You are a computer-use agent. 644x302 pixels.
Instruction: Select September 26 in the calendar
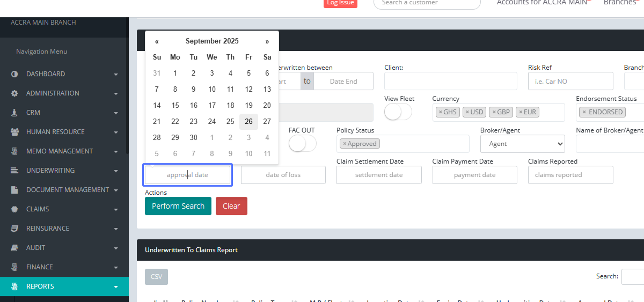pos(248,122)
